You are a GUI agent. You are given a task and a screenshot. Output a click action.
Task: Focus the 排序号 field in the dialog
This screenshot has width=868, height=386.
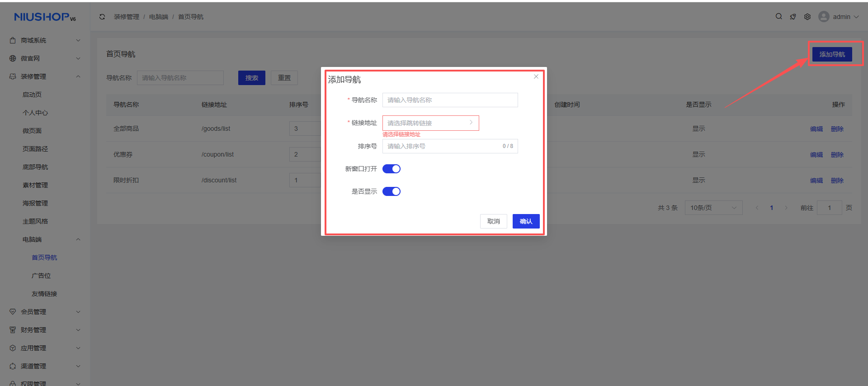point(450,146)
